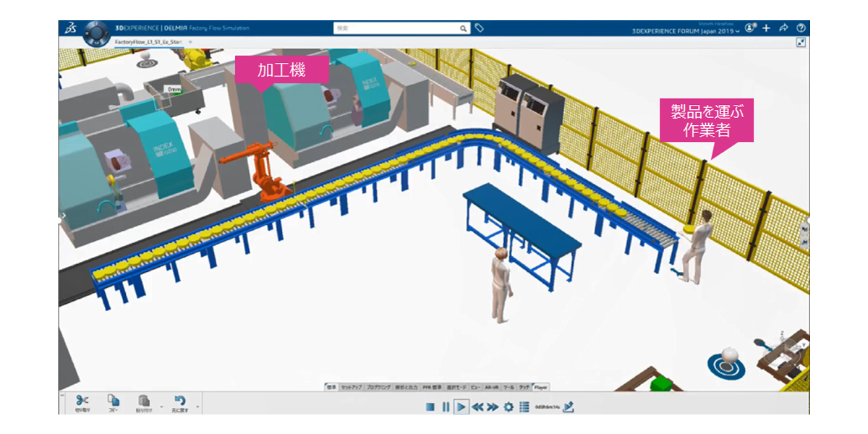Screen dimensions: 868x434
Task: Open the help question mark icon
Action: pos(800,28)
